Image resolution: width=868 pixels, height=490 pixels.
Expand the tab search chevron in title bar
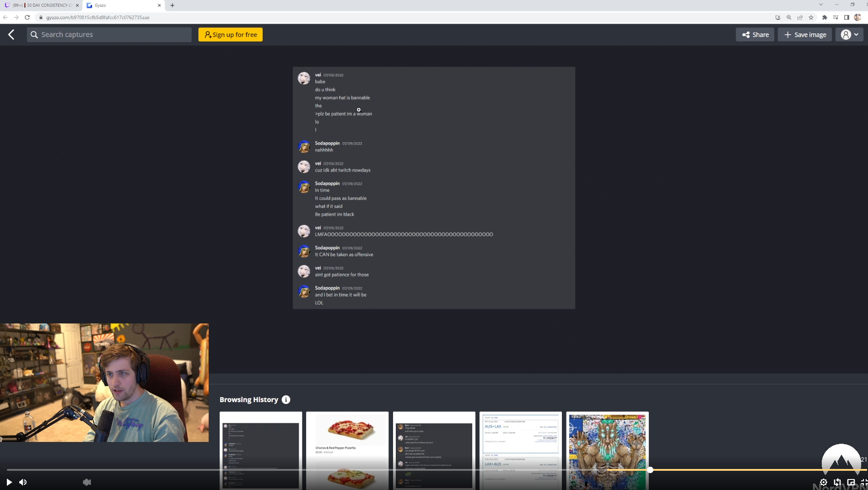(x=821, y=5)
